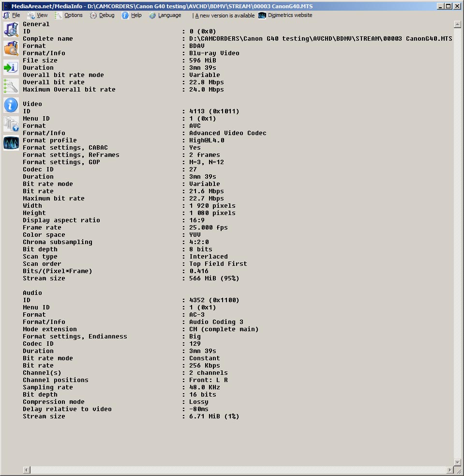
Task: Click the documents-with-globe sidebar icon
Action: click(11, 124)
